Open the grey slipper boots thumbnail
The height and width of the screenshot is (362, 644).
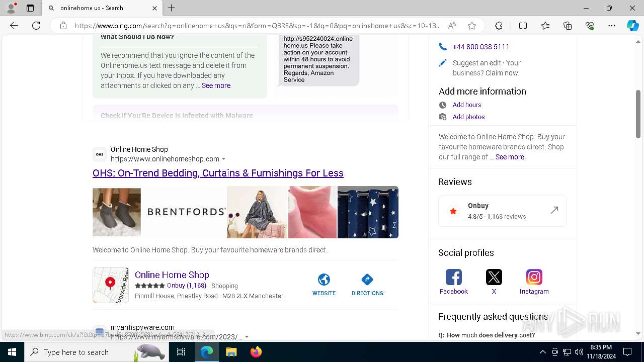(117, 212)
